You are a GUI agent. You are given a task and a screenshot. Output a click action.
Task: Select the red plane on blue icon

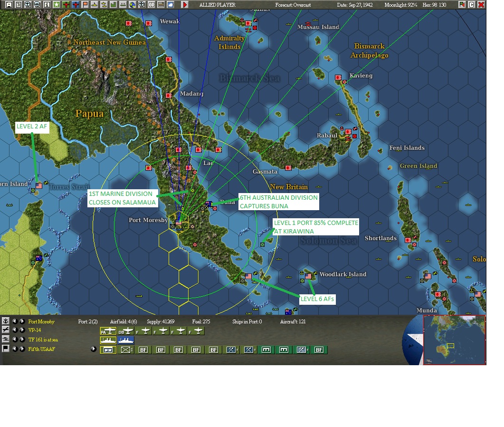(x=76, y=4)
